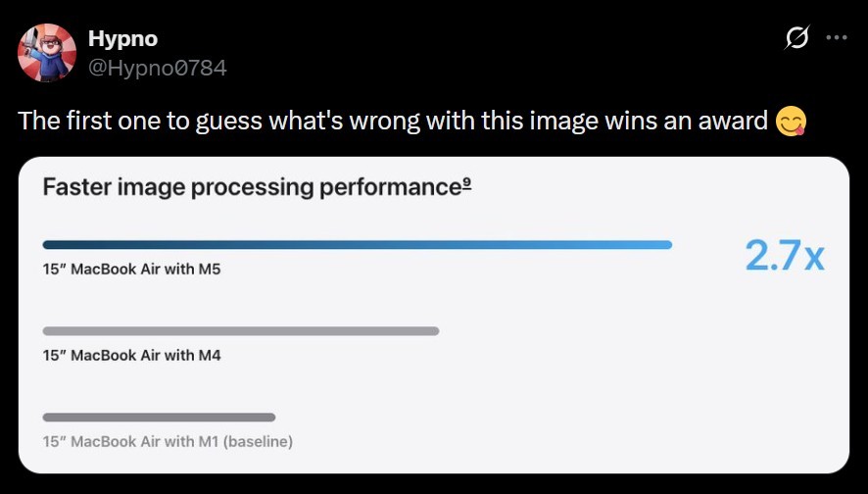Screen dimensions: 868x494
Task: Click the '15″ MacBook Air with M4' label
Action: click(131, 355)
